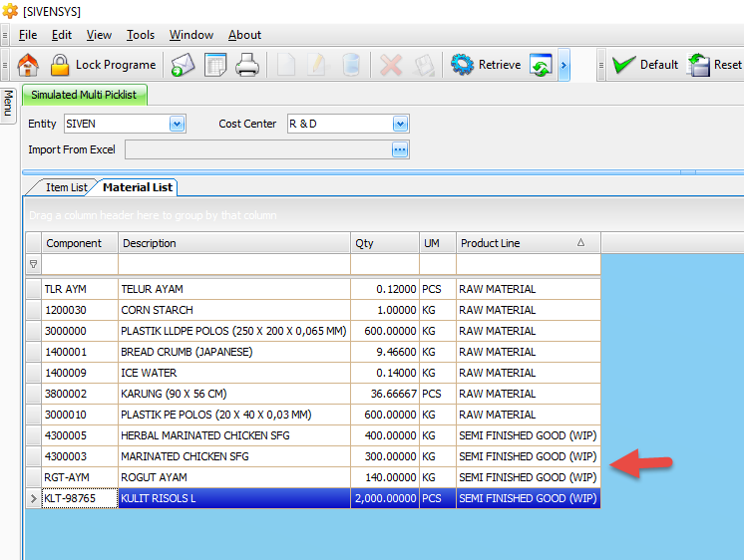This screenshot has width=744, height=560.
Task: Open the Cost Center dropdown
Action: point(400,125)
